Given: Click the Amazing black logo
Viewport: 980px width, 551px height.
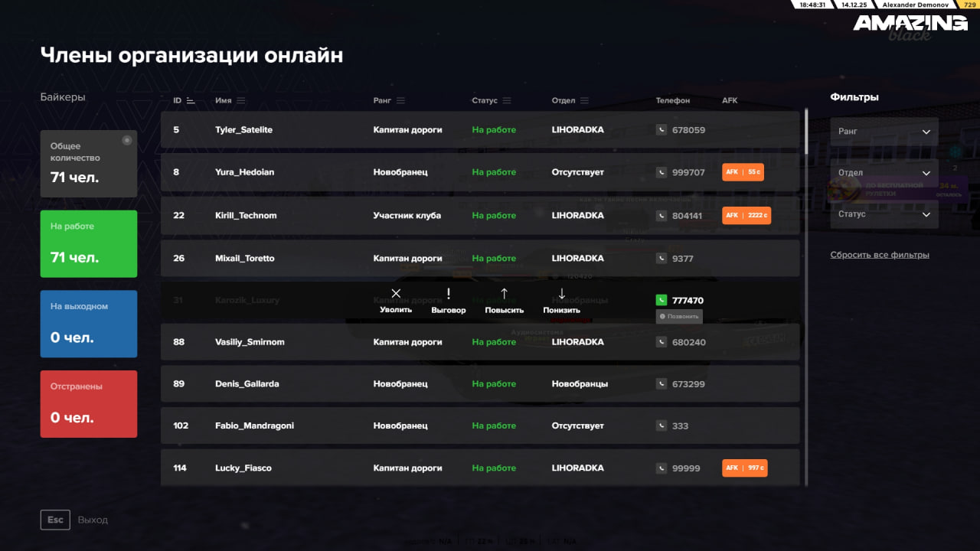Looking at the screenshot, I should click(x=910, y=27).
